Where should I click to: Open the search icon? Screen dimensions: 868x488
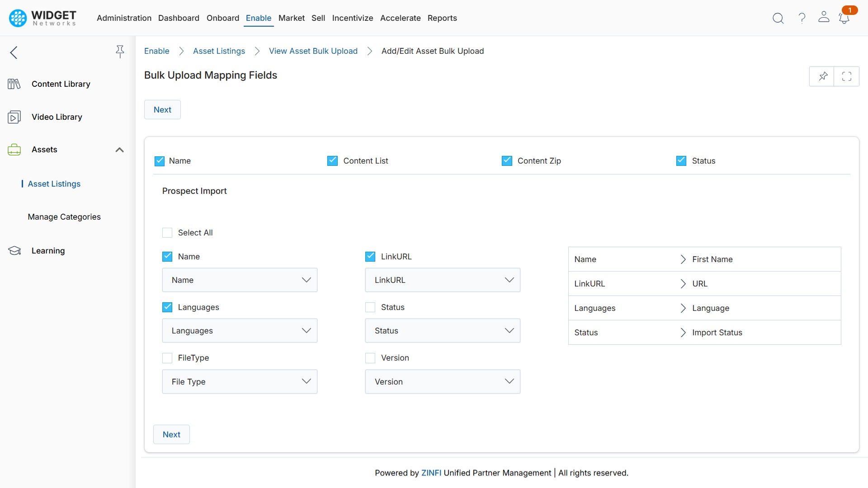tap(778, 18)
